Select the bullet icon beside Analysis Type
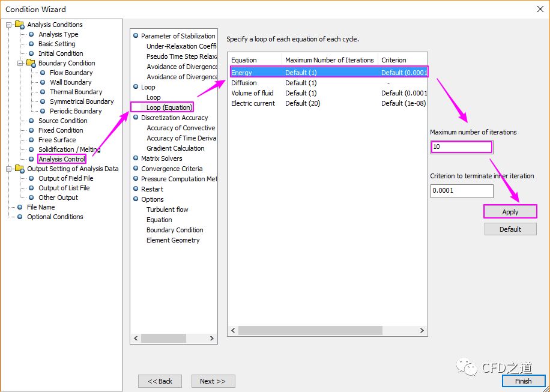 (31, 34)
